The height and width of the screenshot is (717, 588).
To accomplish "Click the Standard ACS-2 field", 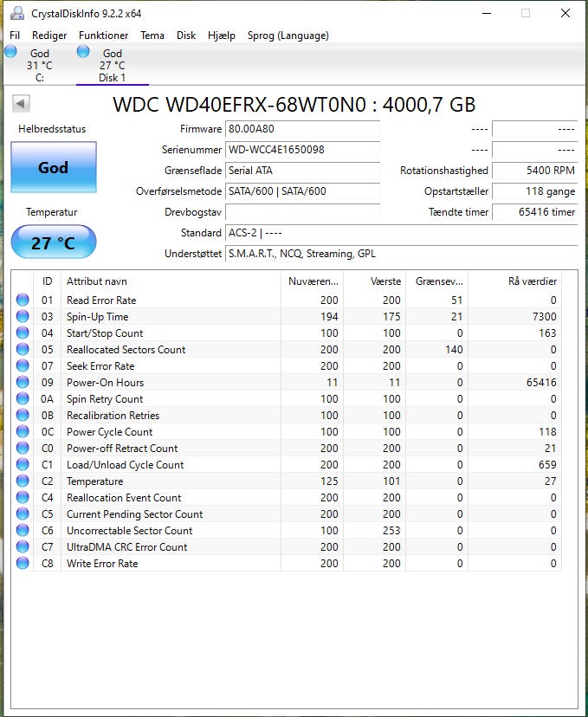I will point(402,233).
